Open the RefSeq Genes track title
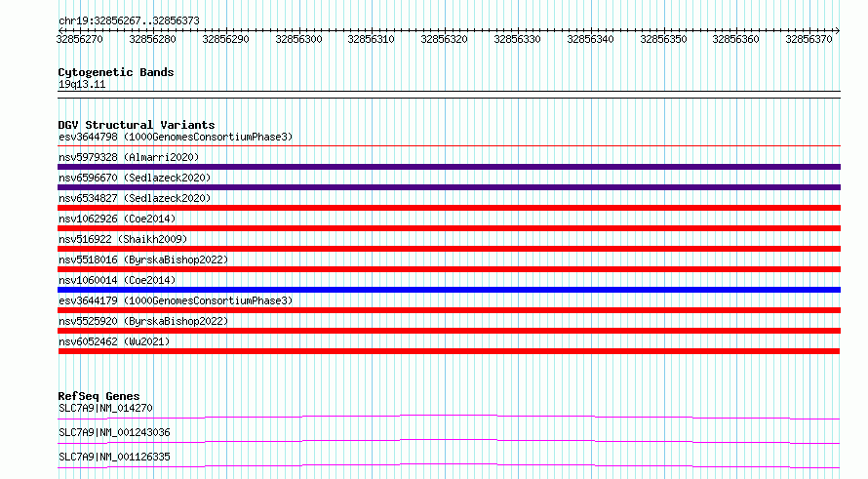The width and height of the screenshot is (868, 479). coord(99,396)
